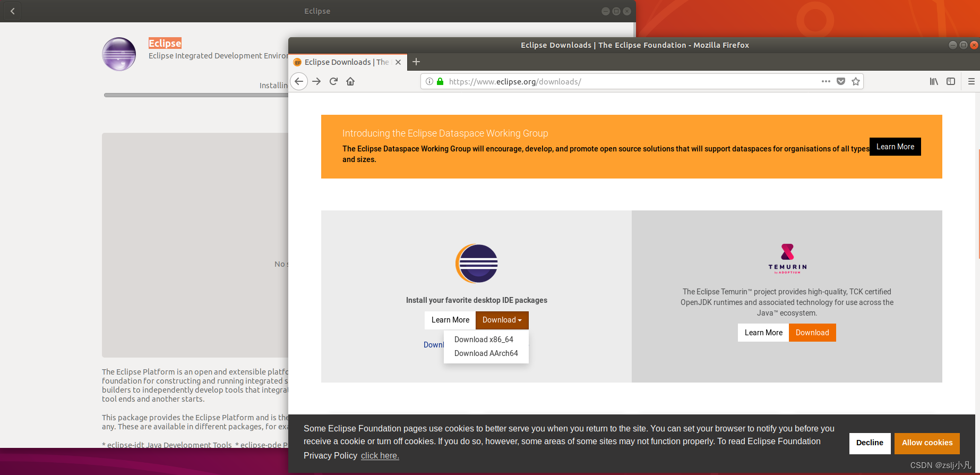This screenshot has width=980, height=475.
Task: Maximize the Firefox window
Action: 963,45
